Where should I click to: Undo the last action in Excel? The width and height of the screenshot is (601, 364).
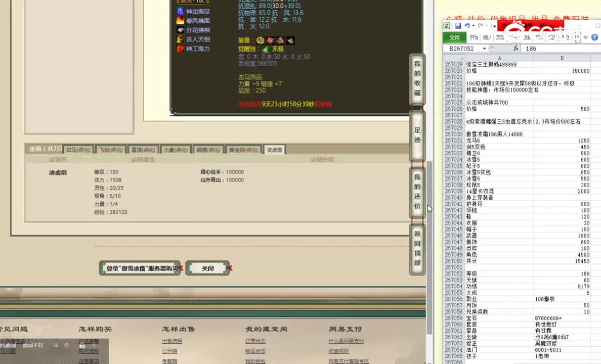(x=467, y=26)
